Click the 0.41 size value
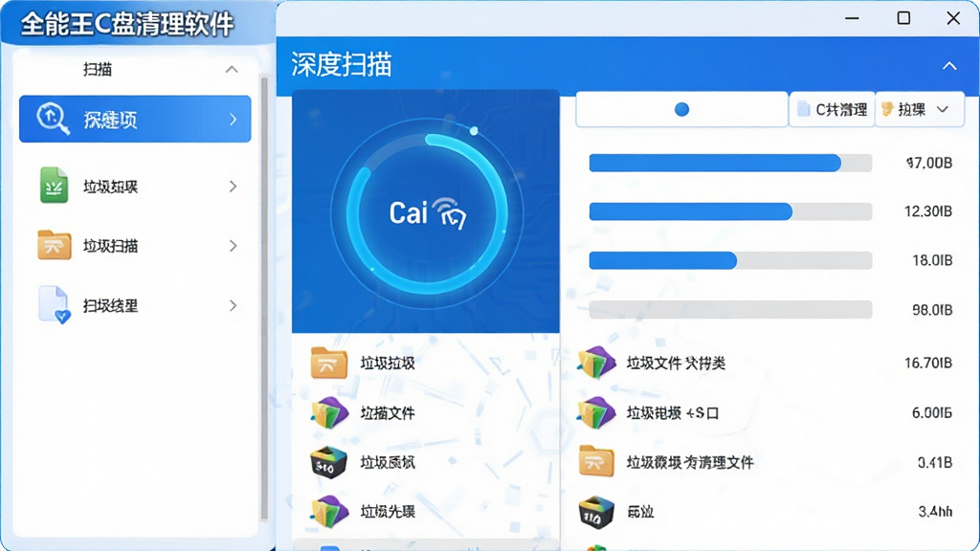The width and height of the screenshot is (980, 551). tap(934, 462)
